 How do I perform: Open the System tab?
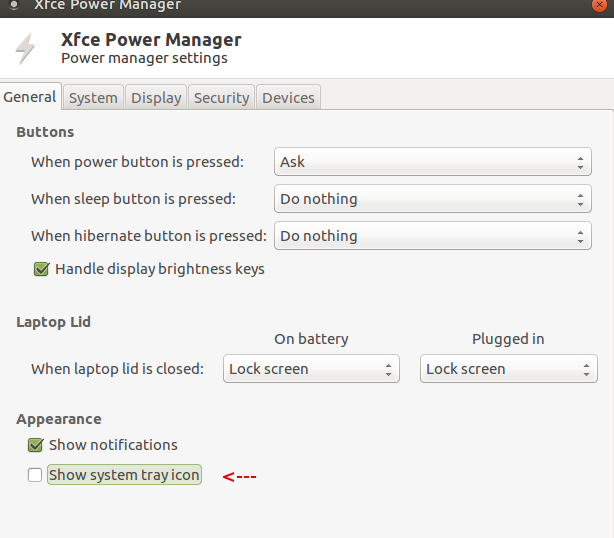point(93,97)
